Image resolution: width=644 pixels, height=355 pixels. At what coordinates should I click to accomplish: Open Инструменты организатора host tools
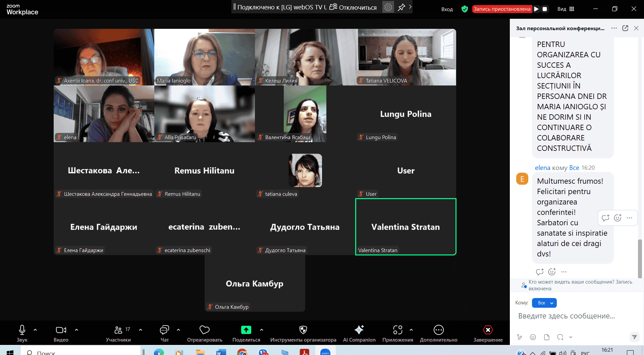[303, 330]
